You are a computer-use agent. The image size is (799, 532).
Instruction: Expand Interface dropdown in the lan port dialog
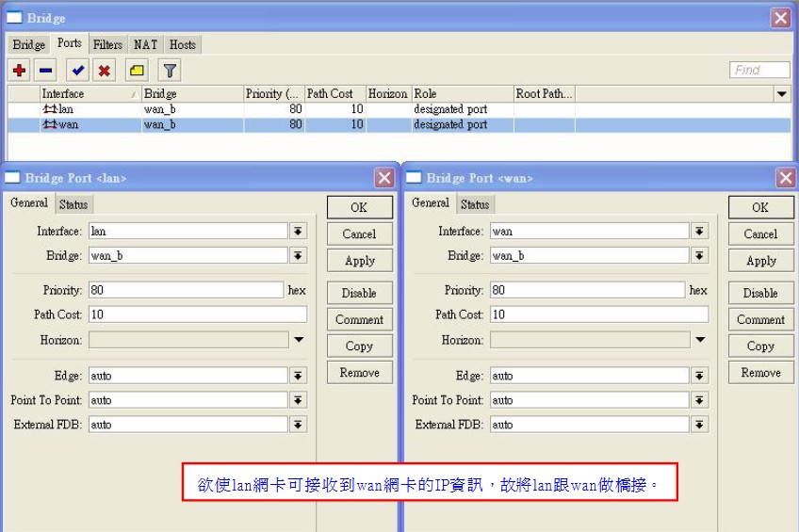coord(298,231)
